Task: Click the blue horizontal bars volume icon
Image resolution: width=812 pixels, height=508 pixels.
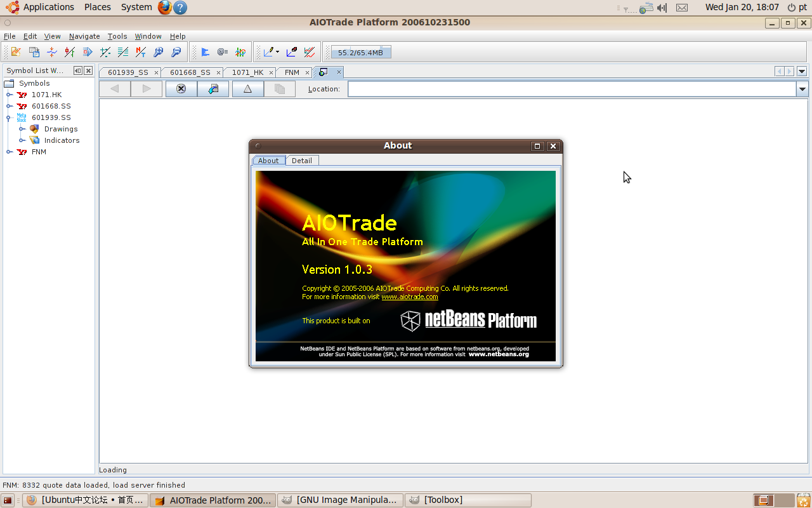Action: point(205,52)
